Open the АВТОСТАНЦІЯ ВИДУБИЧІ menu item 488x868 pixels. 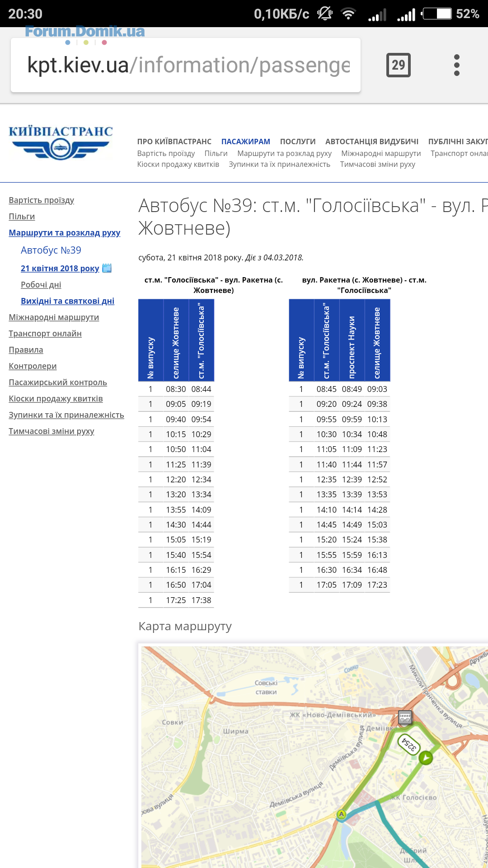(x=372, y=142)
